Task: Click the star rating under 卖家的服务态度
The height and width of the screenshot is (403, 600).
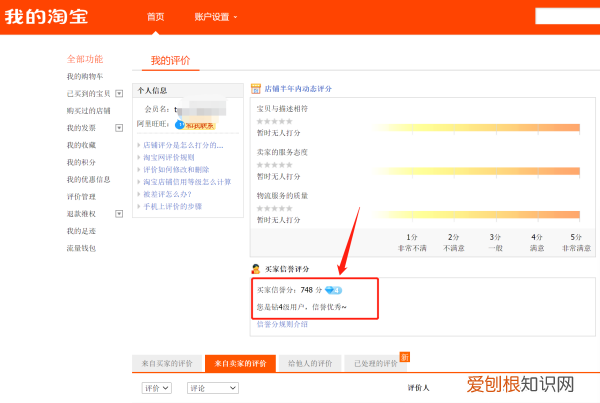Action: [x=274, y=165]
